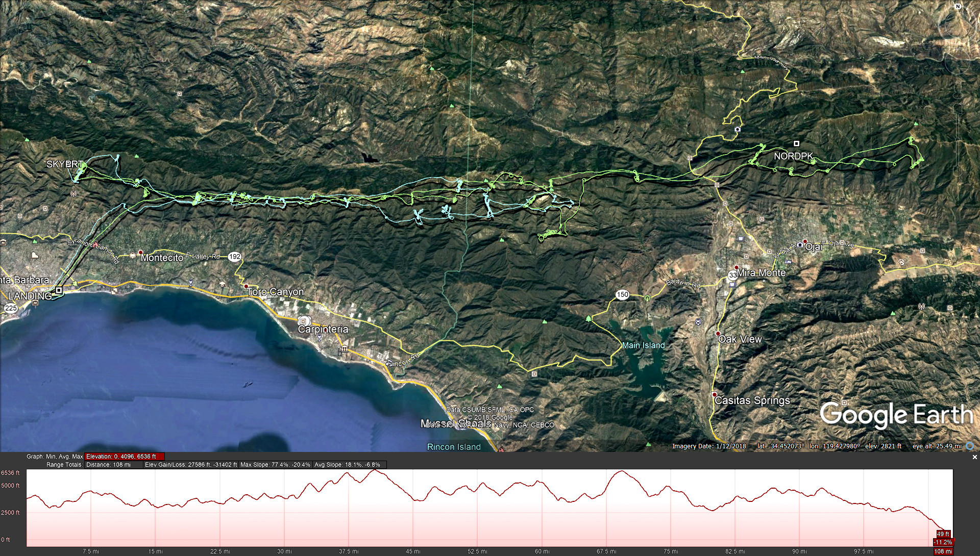Click the Elev Gain/Loss stats field
This screenshot has width=980, height=556.
(x=191, y=465)
